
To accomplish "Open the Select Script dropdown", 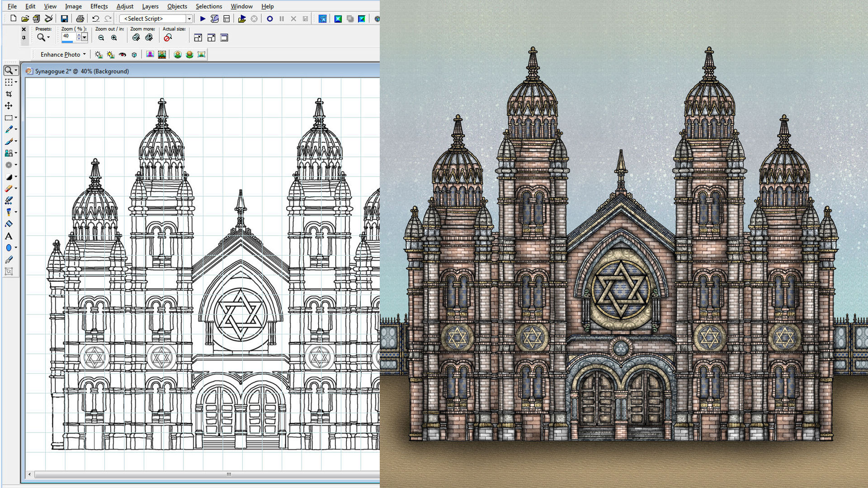I will [x=189, y=19].
